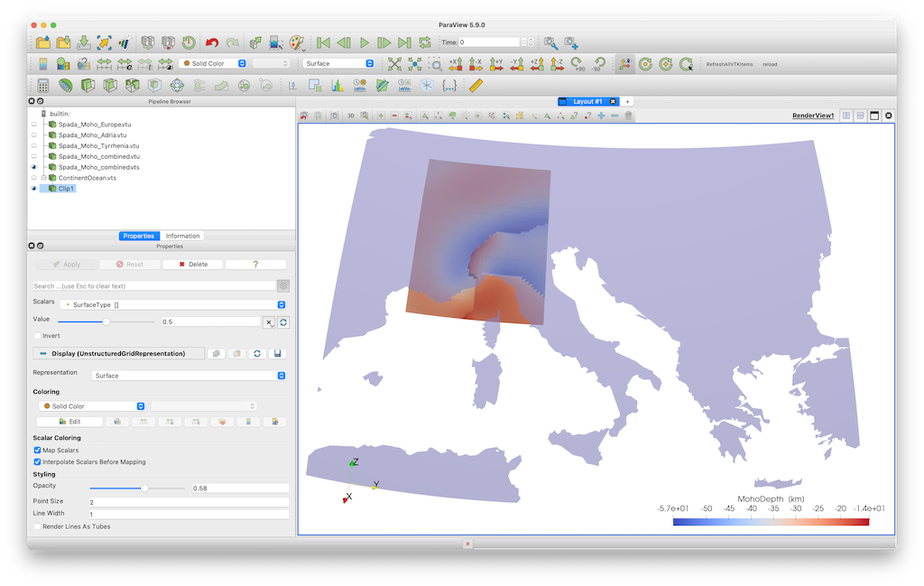Switch to the Information tab
Screen dimensions: 924x586
coord(182,236)
